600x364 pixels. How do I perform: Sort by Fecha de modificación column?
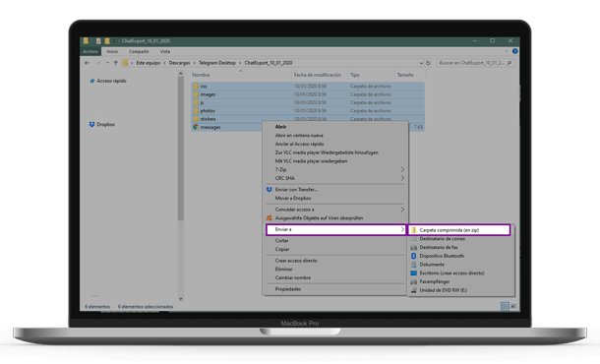pos(318,75)
